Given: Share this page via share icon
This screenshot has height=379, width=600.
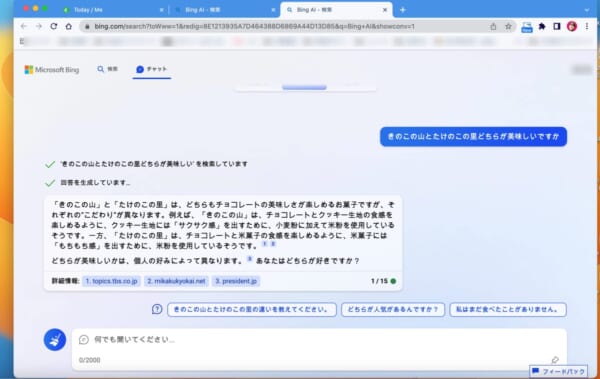Looking at the screenshot, I should (x=493, y=26).
